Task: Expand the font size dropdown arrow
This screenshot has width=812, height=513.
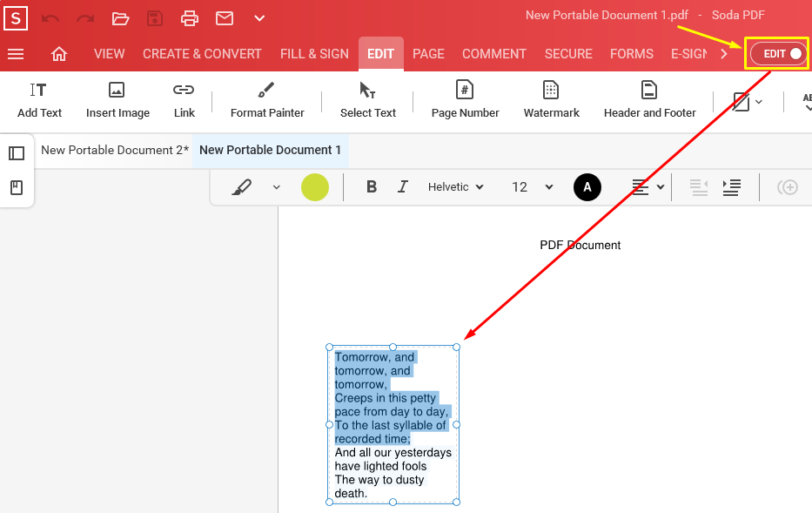Action: (x=549, y=187)
